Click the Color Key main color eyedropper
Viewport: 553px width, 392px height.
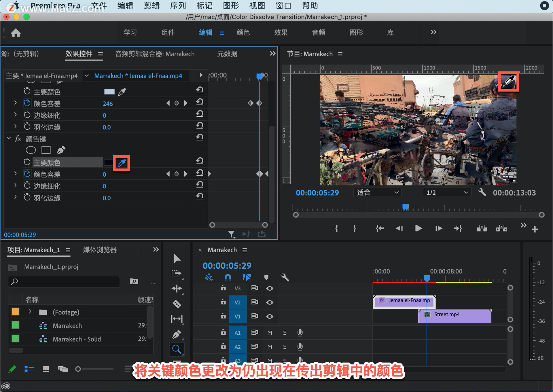(122, 163)
